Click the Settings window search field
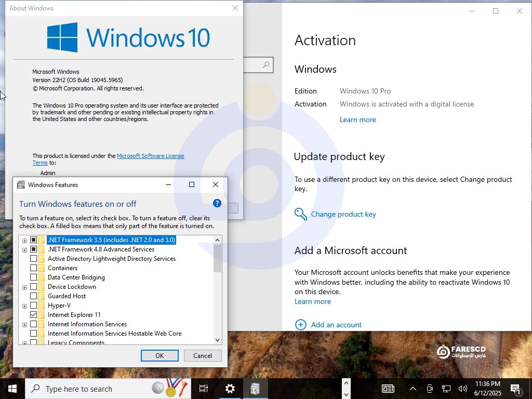532x399 pixels. 259,64
